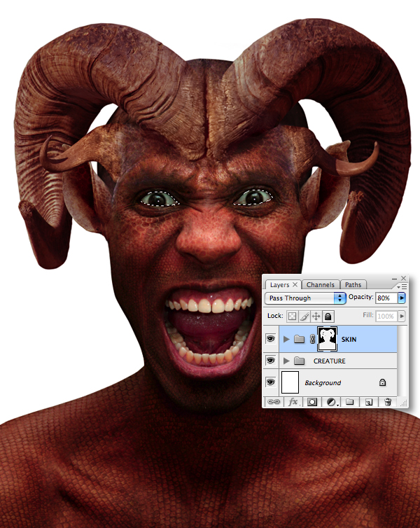Click the link layers icon at panel bottom
420x528 pixels.
pos(273,402)
